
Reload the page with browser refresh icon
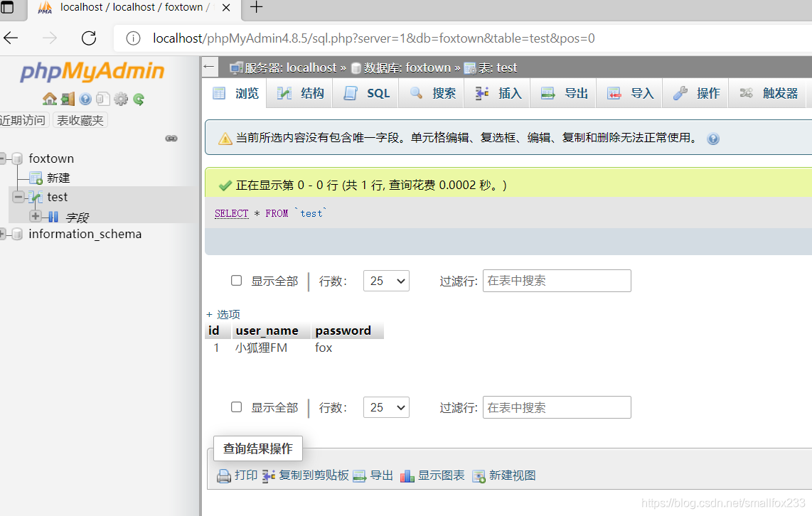[89, 38]
